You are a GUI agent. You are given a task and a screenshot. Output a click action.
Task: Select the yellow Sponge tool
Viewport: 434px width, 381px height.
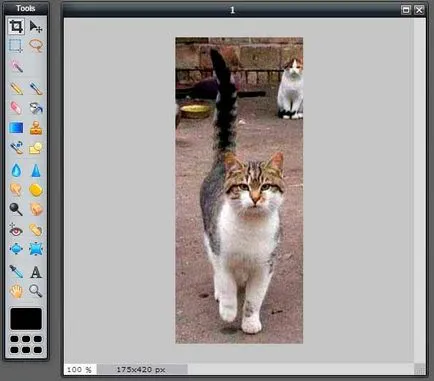[36, 190]
